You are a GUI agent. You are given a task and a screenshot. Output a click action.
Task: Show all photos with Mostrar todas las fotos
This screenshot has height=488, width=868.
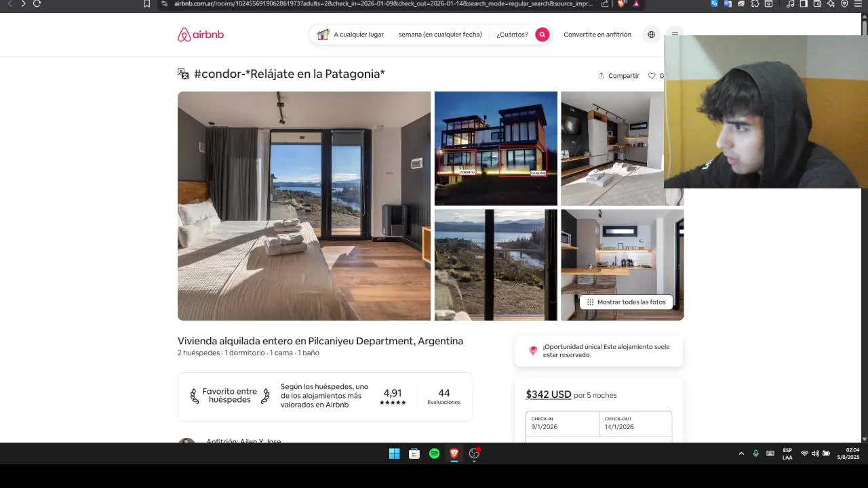[626, 302]
